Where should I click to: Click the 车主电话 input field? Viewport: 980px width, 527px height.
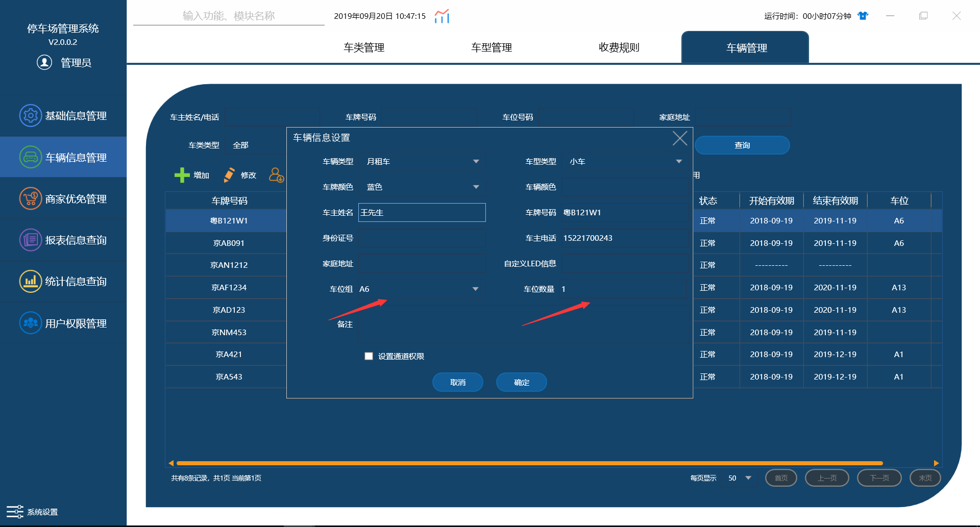pyautogui.click(x=625, y=238)
